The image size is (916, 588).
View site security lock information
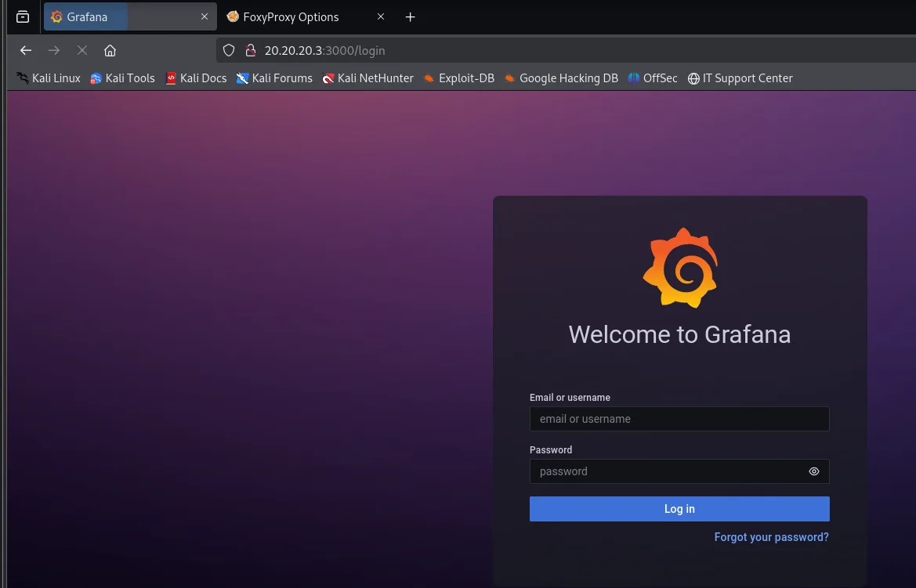coord(251,51)
